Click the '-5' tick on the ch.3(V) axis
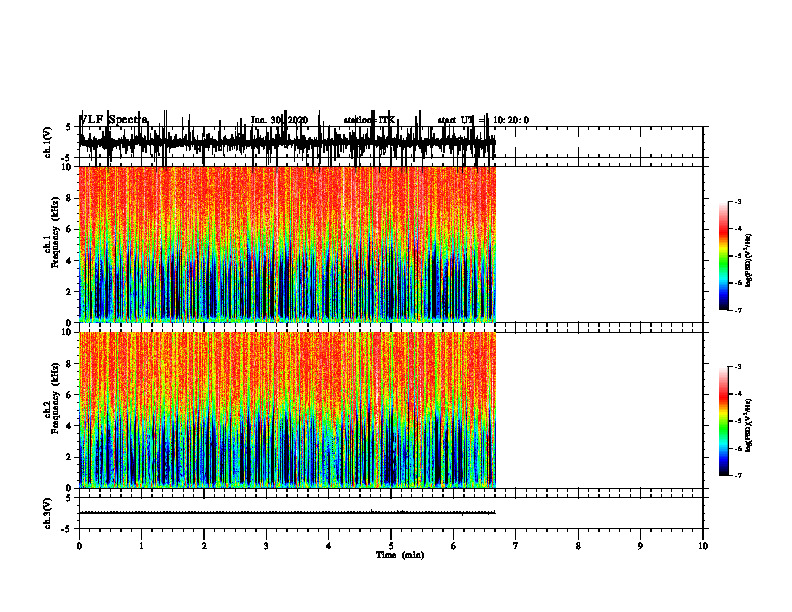Image resolution: width=792 pixels, height=612 pixels. 67,529
